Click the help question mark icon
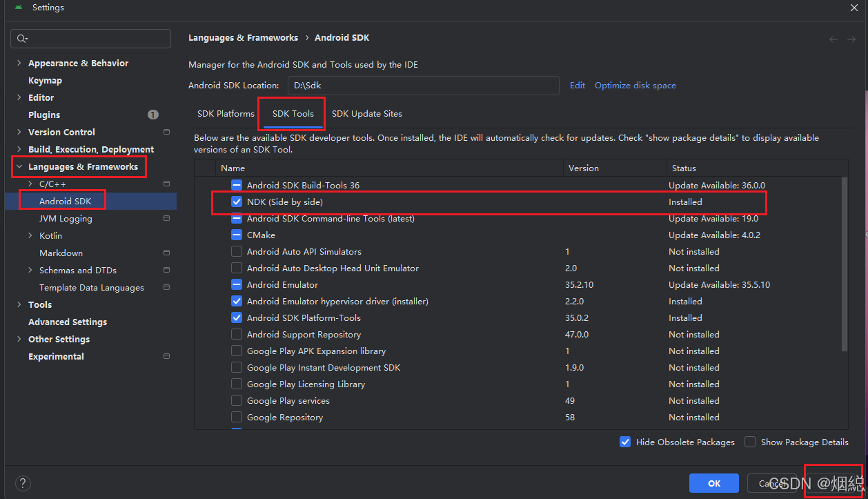 pos(23,483)
